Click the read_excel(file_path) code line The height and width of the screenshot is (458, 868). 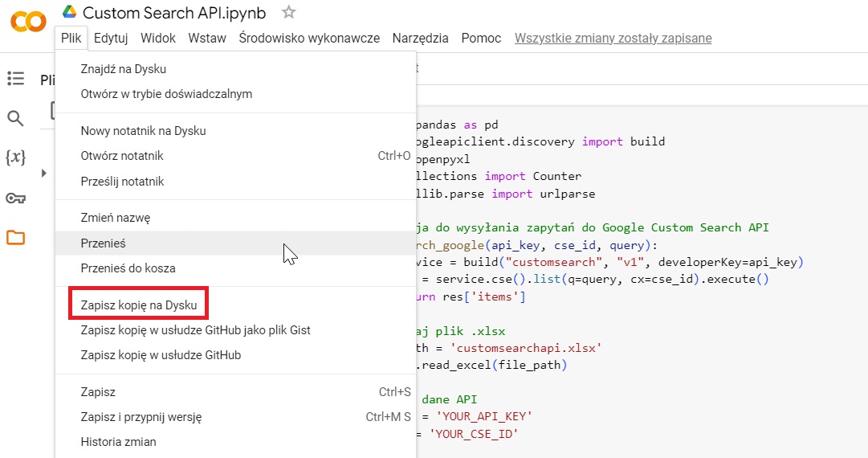coord(491,365)
